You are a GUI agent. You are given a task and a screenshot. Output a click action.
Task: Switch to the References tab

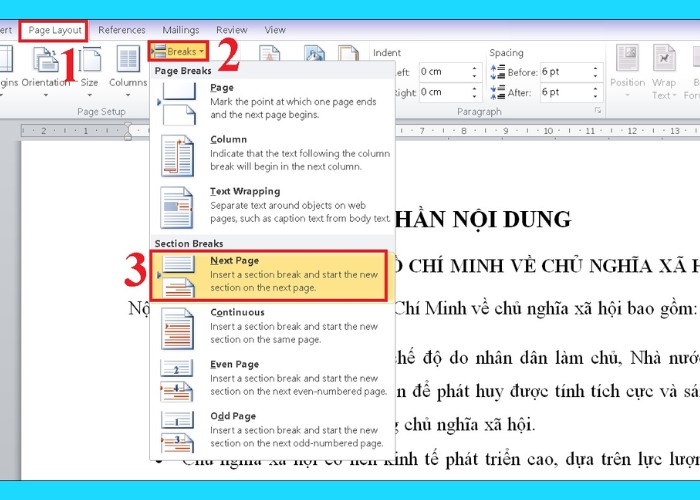click(121, 30)
